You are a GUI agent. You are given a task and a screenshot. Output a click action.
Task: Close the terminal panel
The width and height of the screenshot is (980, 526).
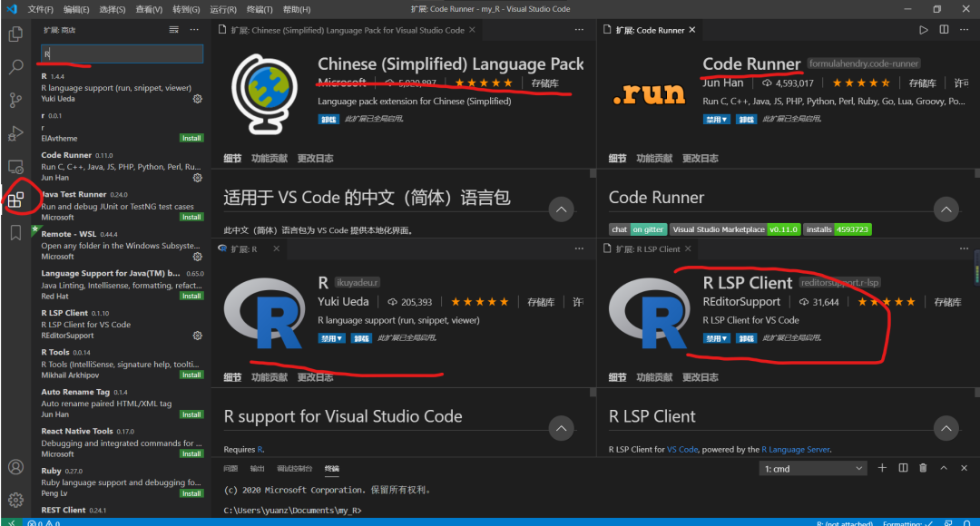964,468
